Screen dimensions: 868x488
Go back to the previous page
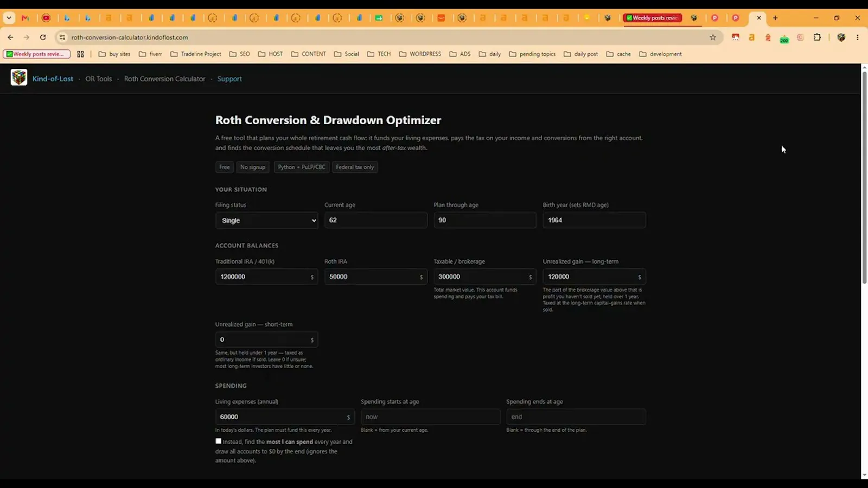click(x=10, y=37)
